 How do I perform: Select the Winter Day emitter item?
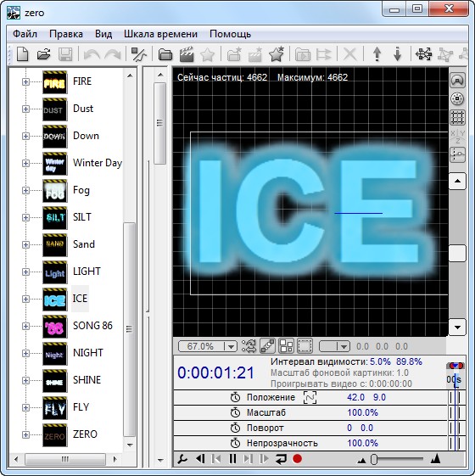(98, 163)
